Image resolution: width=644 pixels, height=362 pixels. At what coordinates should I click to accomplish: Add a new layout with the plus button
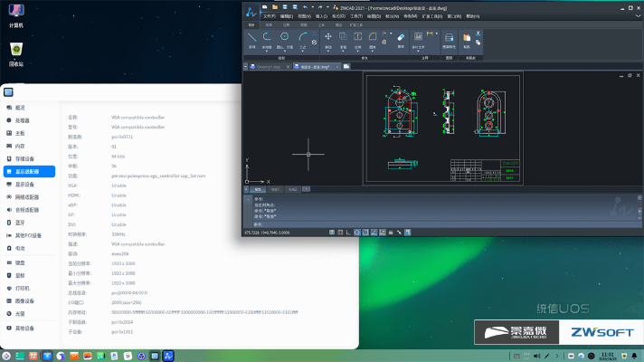click(306, 189)
